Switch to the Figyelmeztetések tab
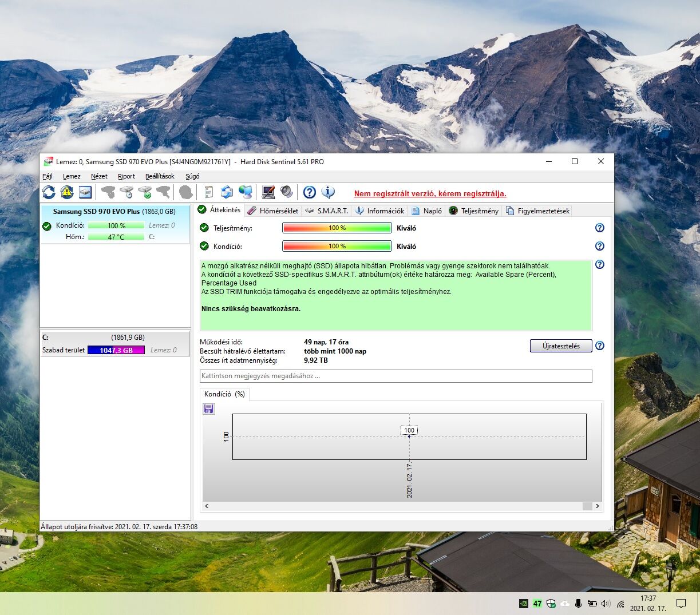Image resolution: width=700 pixels, height=615 pixels. tap(537, 211)
